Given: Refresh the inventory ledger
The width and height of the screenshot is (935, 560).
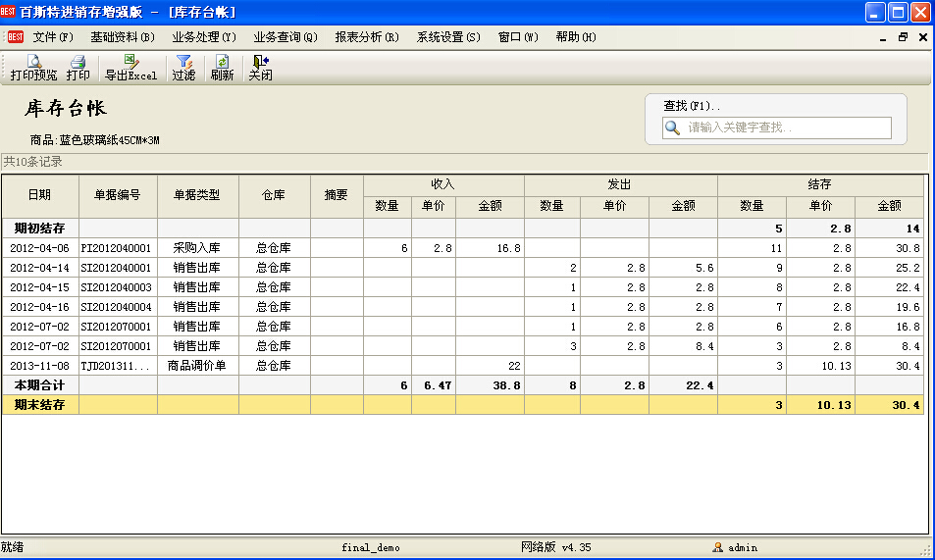Looking at the screenshot, I should (x=222, y=68).
